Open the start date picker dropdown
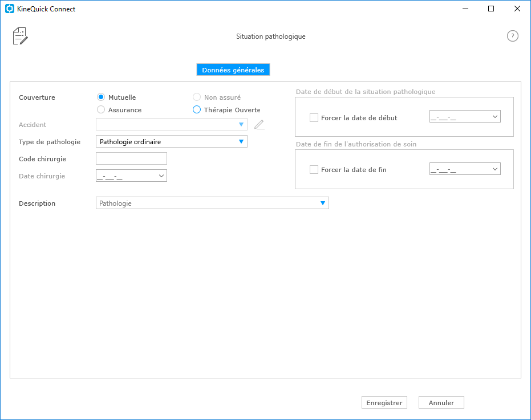531x420 pixels. [494, 117]
